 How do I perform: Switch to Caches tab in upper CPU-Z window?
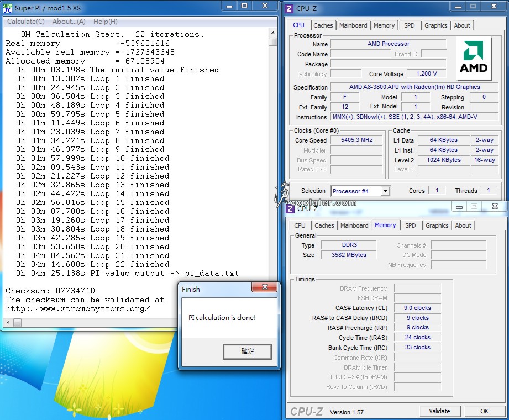point(323,25)
